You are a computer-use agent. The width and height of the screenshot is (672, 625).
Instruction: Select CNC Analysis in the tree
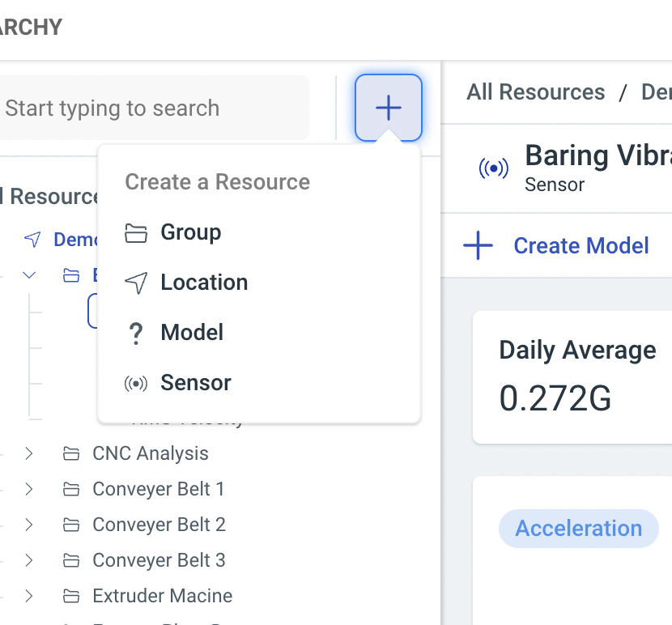click(151, 453)
